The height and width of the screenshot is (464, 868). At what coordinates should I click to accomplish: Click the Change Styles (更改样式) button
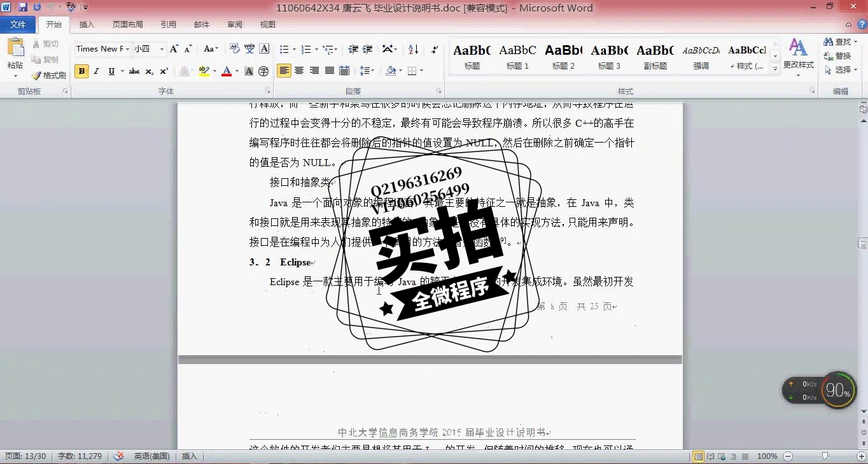[798, 56]
